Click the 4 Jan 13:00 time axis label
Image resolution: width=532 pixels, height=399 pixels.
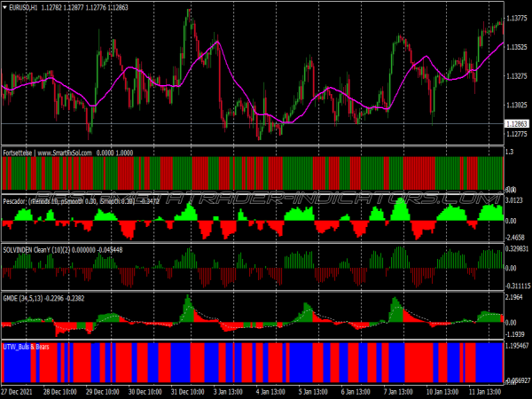[270, 392]
